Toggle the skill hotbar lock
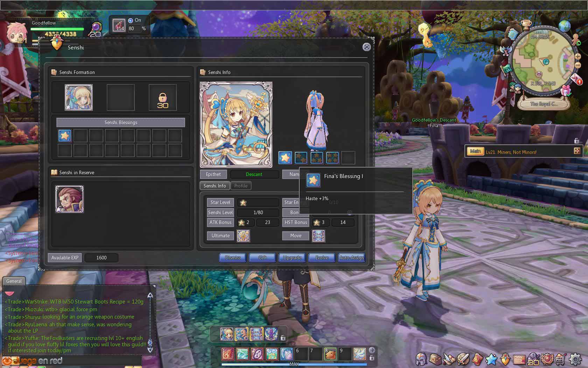 [x=372, y=358]
